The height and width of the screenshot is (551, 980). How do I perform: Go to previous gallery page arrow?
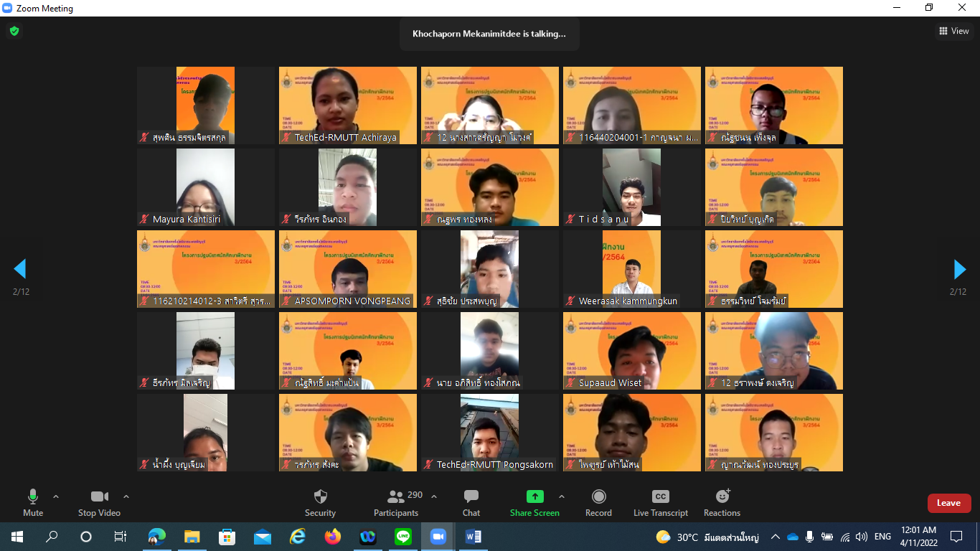click(x=20, y=269)
